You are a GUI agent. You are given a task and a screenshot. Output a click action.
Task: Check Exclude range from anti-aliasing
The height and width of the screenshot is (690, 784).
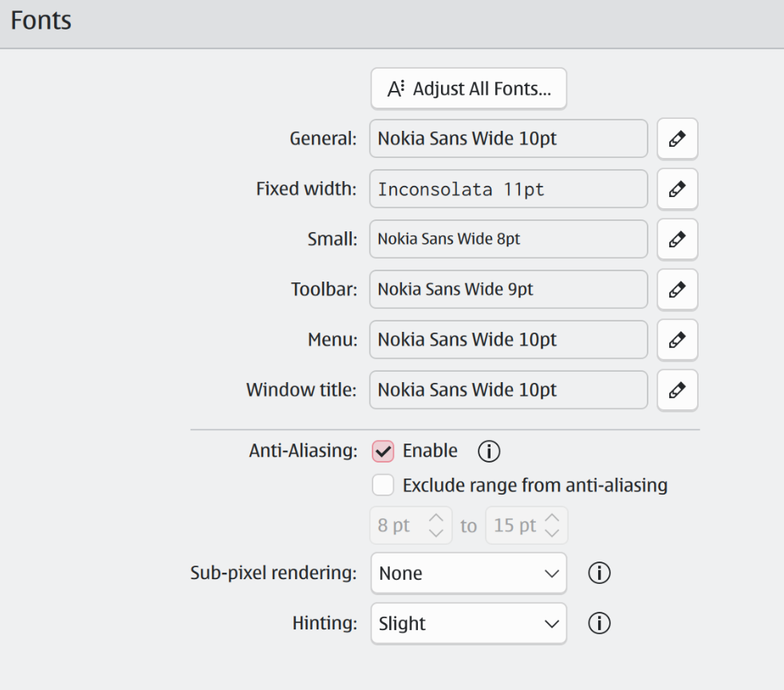[383, 486]
